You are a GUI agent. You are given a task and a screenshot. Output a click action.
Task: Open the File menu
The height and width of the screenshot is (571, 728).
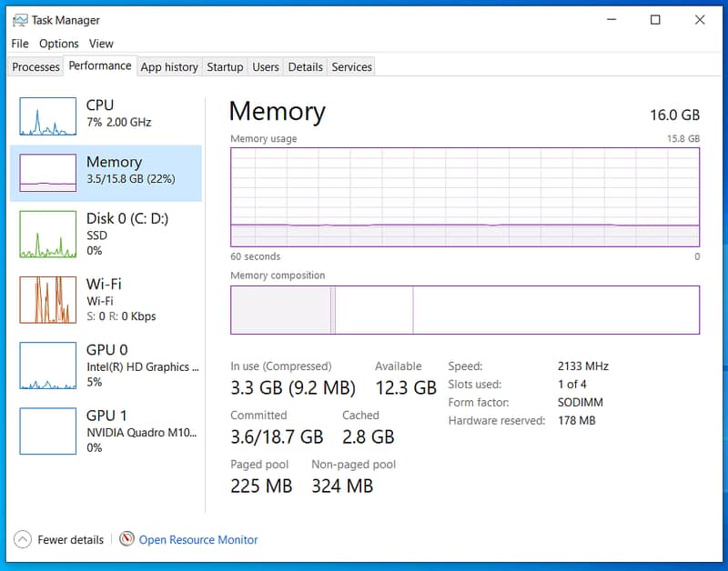pyautogui.click(x=20, y=43)
